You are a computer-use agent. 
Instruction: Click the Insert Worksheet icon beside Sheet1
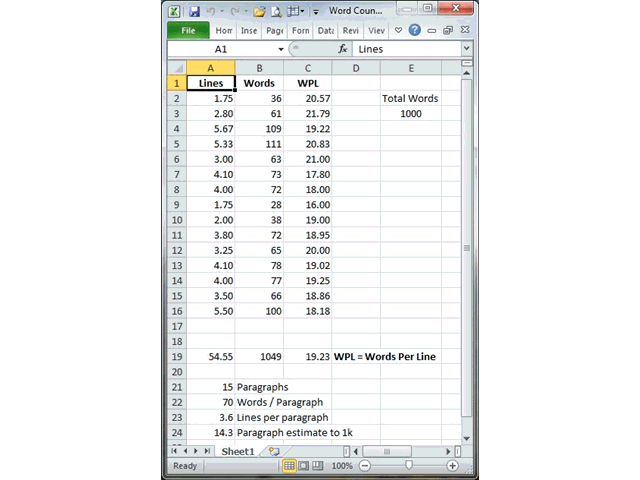pyautogui.click(x=274, y=451)
